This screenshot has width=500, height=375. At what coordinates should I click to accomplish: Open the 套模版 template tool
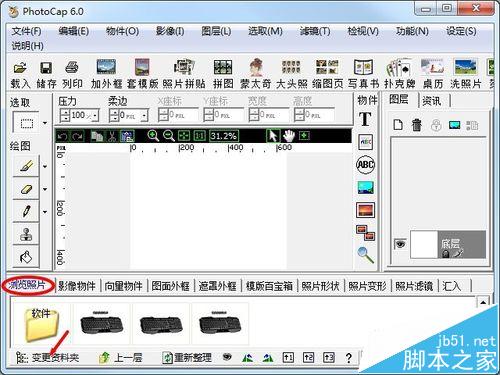tap(142, 74)
